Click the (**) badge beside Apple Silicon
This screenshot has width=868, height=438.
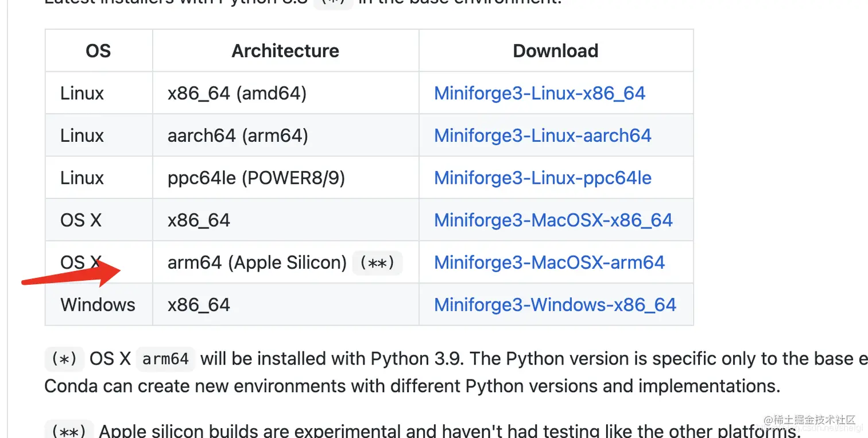[377, 263]
